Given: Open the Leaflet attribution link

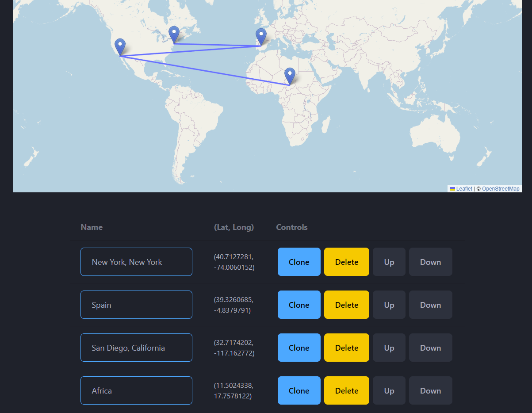Looking at the screenshot, I should point(464,189).
